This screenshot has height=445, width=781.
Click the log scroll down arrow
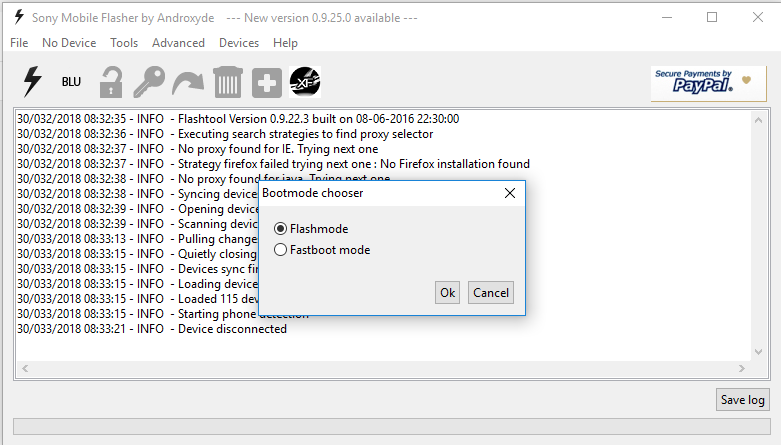point(758,352)
